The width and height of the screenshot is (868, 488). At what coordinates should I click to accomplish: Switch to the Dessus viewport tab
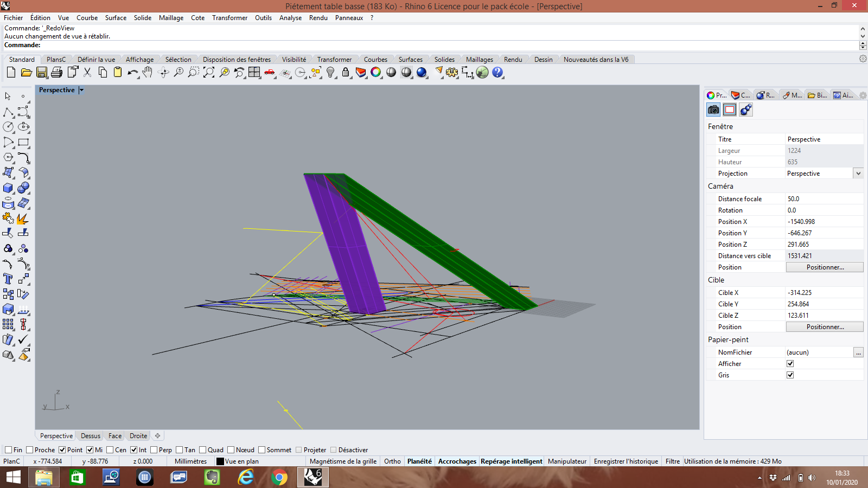[90, 435]
